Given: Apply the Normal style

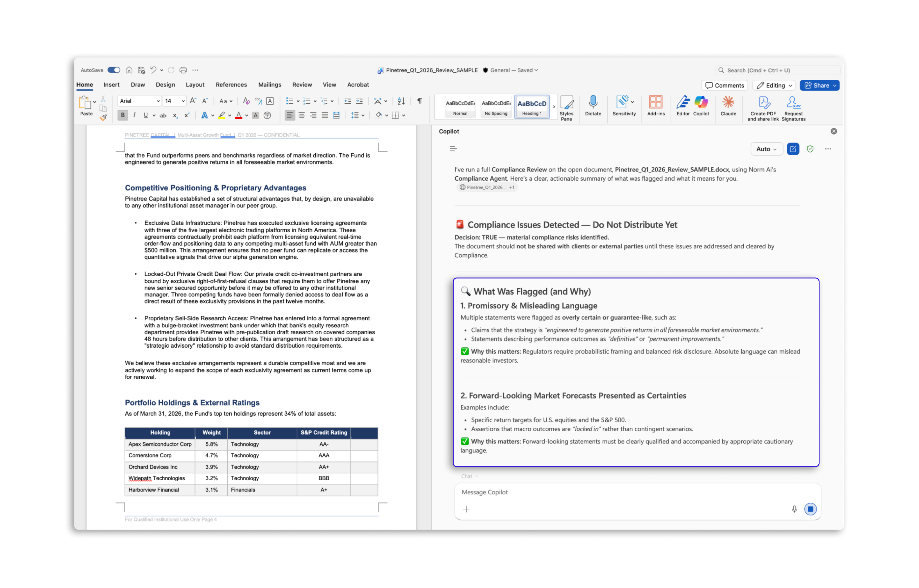Looking at the screenshot, I should coord(460,107).
